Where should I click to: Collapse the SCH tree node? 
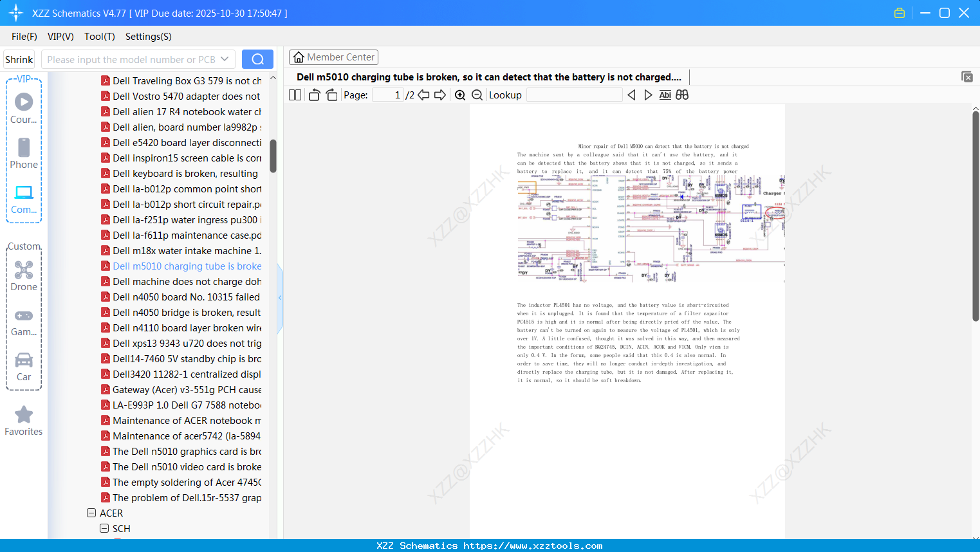[104, 529]
